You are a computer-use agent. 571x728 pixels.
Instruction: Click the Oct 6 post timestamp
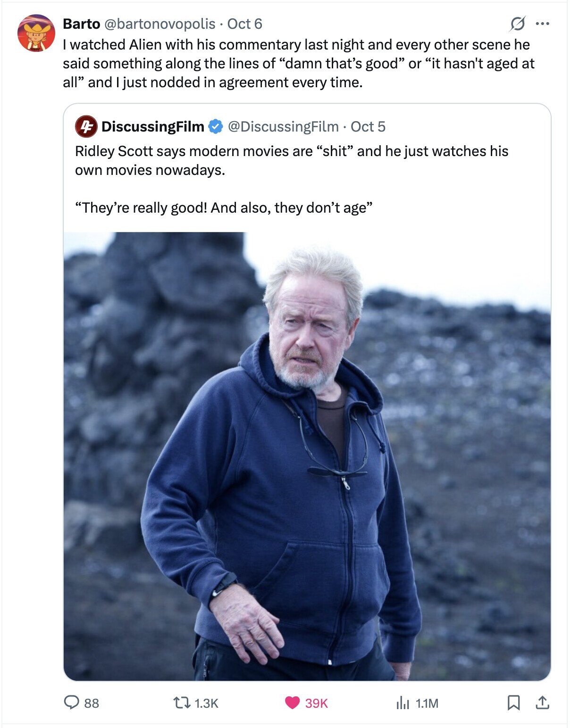pyautogui.click(x=244, y=24)
